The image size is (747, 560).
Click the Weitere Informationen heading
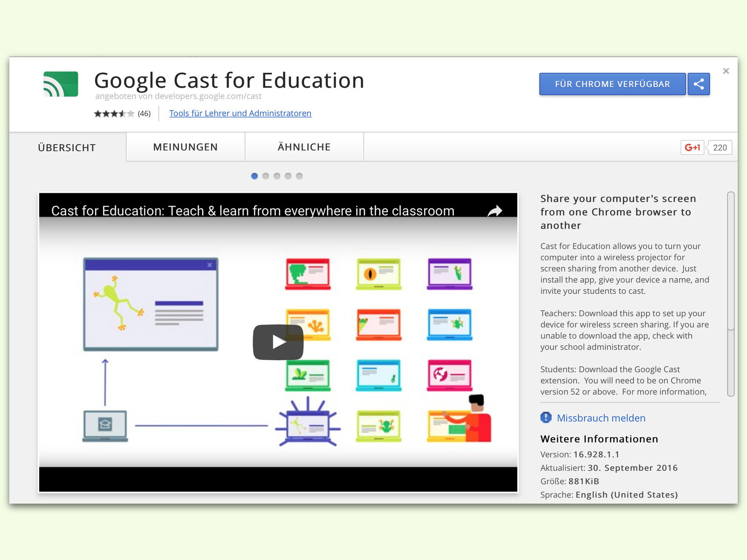coord(599,439)
